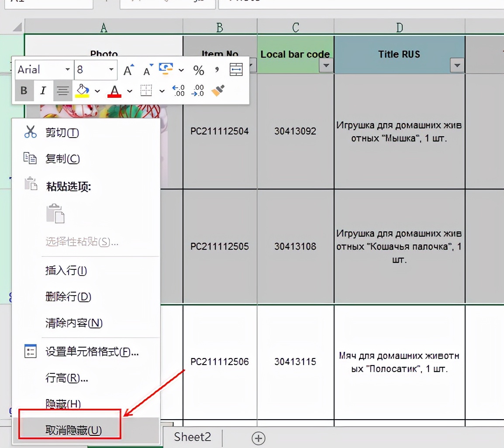Open the Arial font name dropdown
This screenshot has width=504, height=448.
[68, 69]
